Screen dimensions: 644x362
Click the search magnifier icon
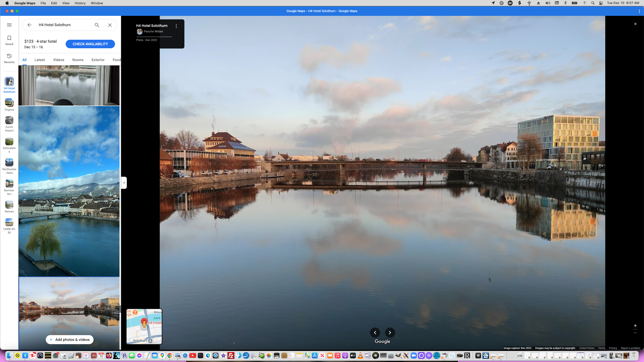pyautogui.click(x=97, y=25)
